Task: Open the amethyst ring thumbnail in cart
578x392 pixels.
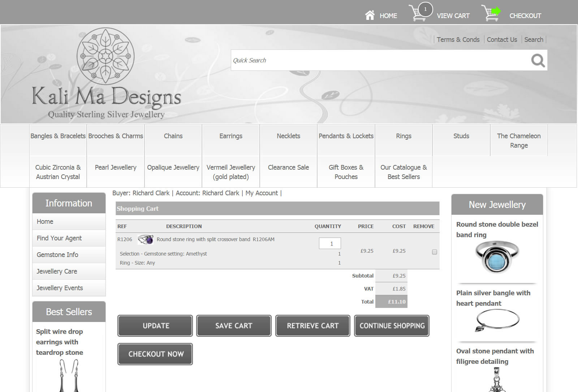Action: click(146, 240)
